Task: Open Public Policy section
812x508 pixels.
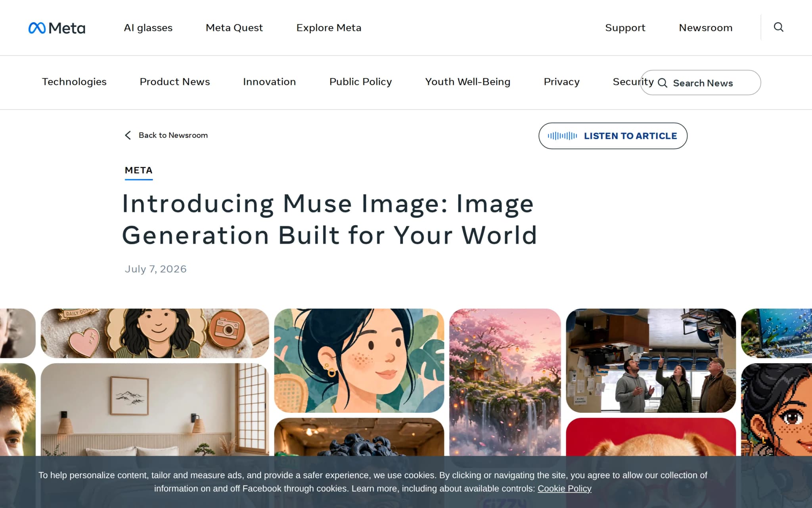Action: [360, 82]
